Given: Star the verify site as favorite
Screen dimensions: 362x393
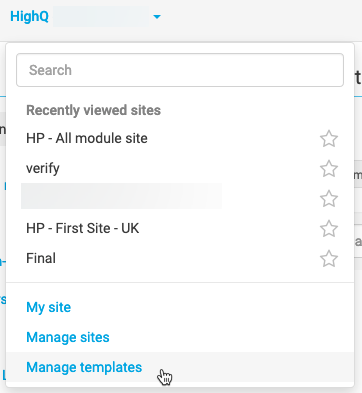Looking at the screenshot, I should pyautogui.click(x=329, y=168).
